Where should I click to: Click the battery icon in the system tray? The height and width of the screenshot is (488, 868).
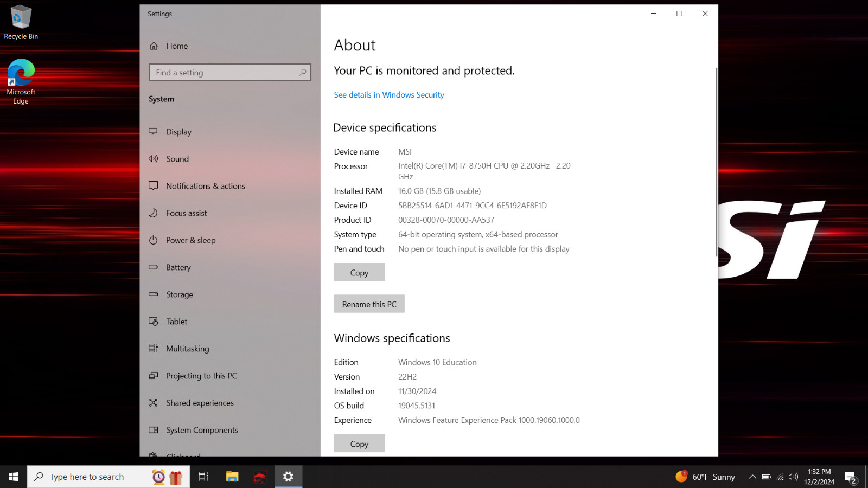click(x=766, y=477)
